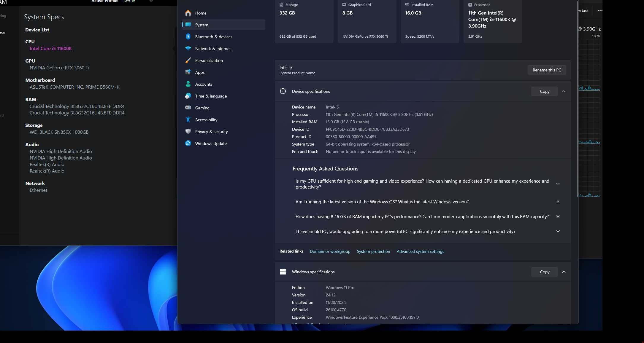Click the Product ID value 00330-80000-00000-AA497
The image size is (644, 343).
351,137
